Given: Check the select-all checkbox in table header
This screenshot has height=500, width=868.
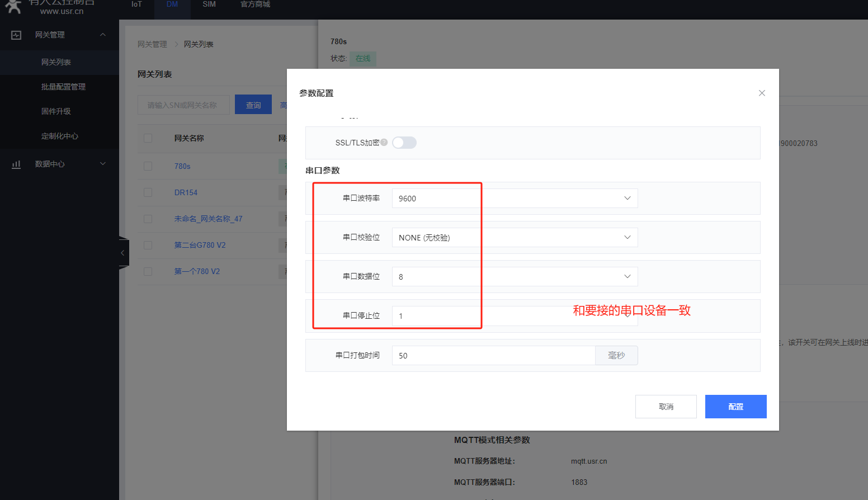Looking at the screenshot, I should [x=148, y=138].
